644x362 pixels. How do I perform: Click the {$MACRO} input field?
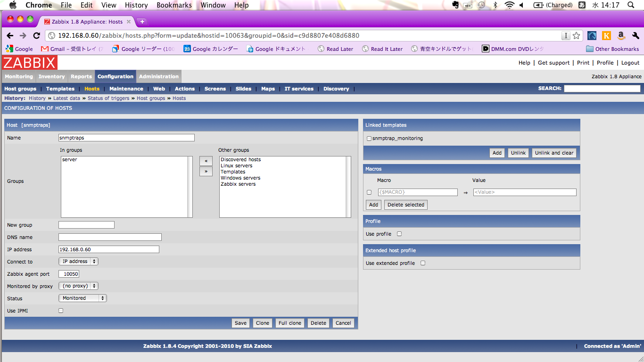418,192
